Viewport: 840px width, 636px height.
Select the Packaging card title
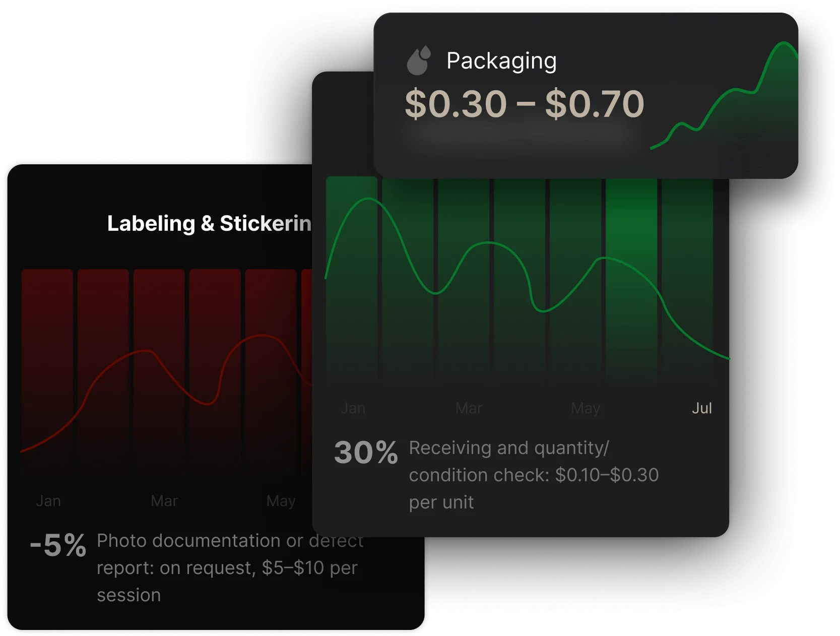(x=501, y=61)
